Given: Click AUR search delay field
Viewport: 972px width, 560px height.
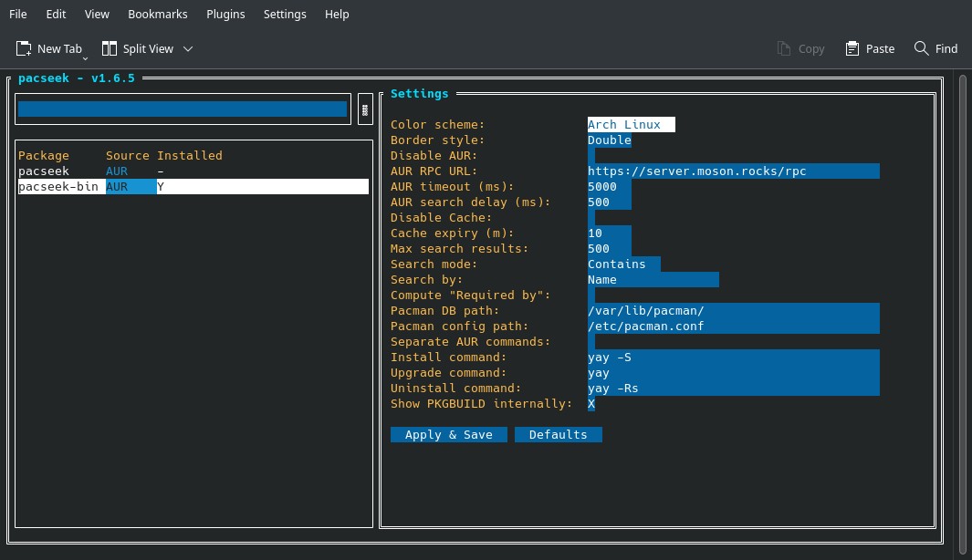Looking at the screenshot, I should (x=610, y=202).
